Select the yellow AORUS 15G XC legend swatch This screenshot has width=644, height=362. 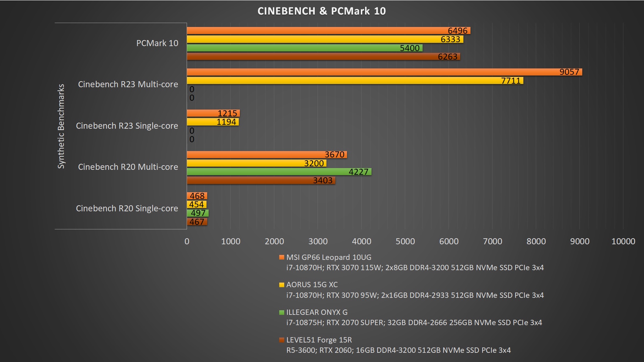point(282,285)
